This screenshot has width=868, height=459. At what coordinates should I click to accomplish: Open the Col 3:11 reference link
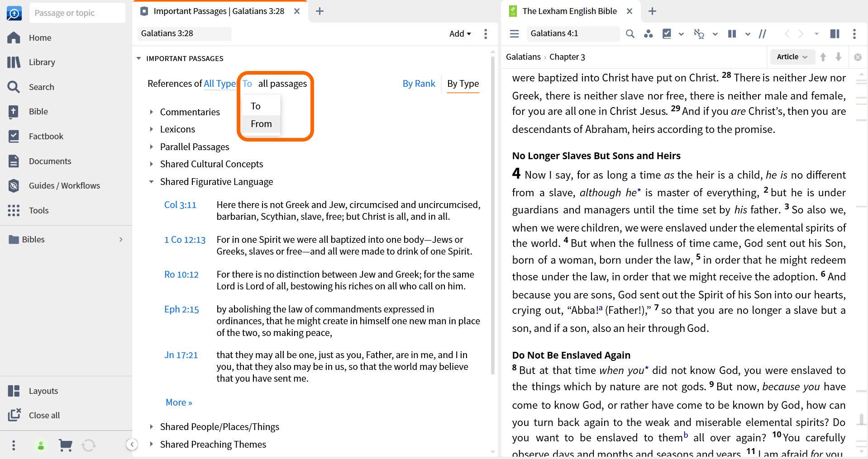pyautogui.click(x=180, y=204)
